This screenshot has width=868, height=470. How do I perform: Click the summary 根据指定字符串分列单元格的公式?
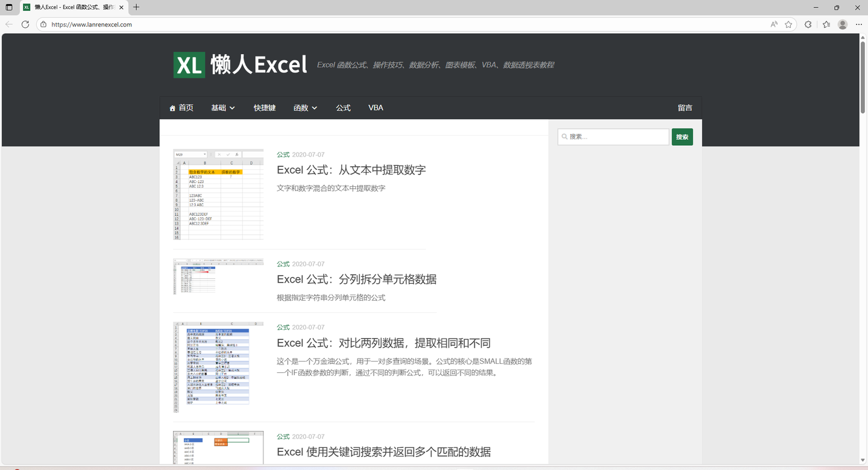coord(331,298)
